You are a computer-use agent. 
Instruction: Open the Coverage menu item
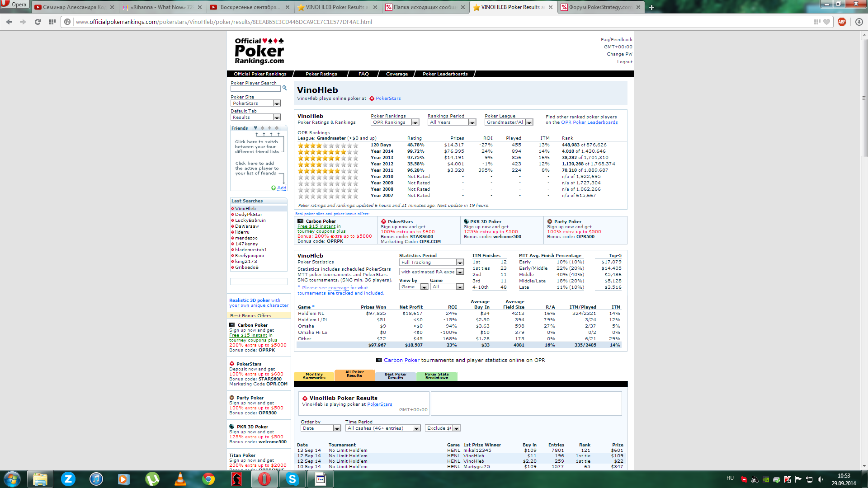coord(396,74)
